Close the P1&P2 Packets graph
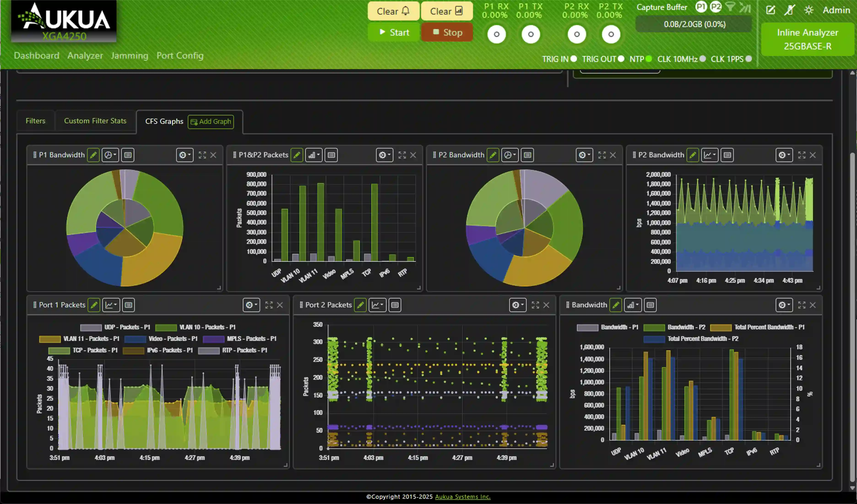Viewport: 857px width, 504px height. tap(413, 155)
